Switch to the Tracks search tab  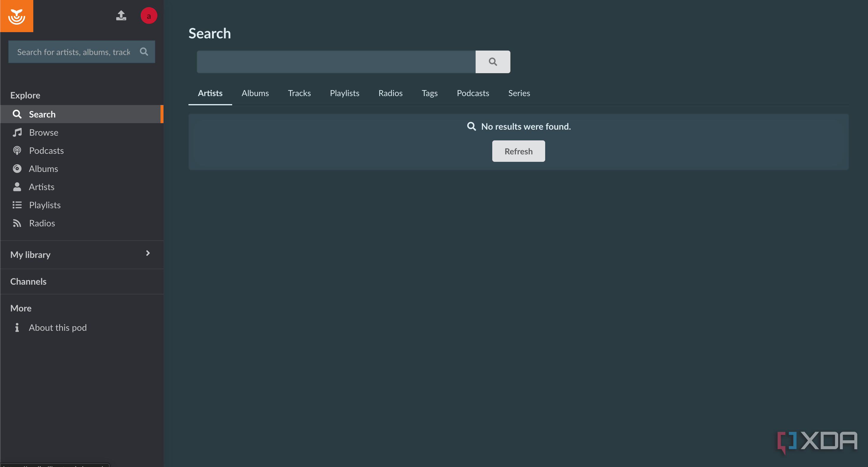[x=299, y=93]
